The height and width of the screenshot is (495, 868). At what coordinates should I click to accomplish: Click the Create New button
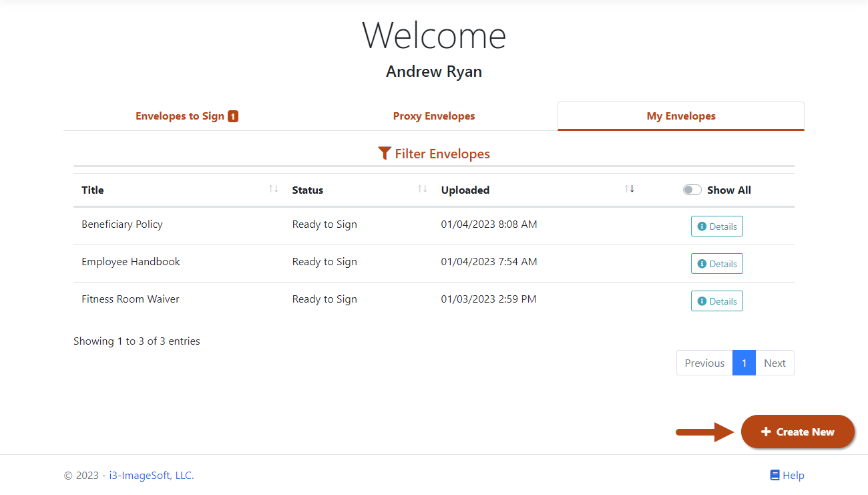pos(797,432)
